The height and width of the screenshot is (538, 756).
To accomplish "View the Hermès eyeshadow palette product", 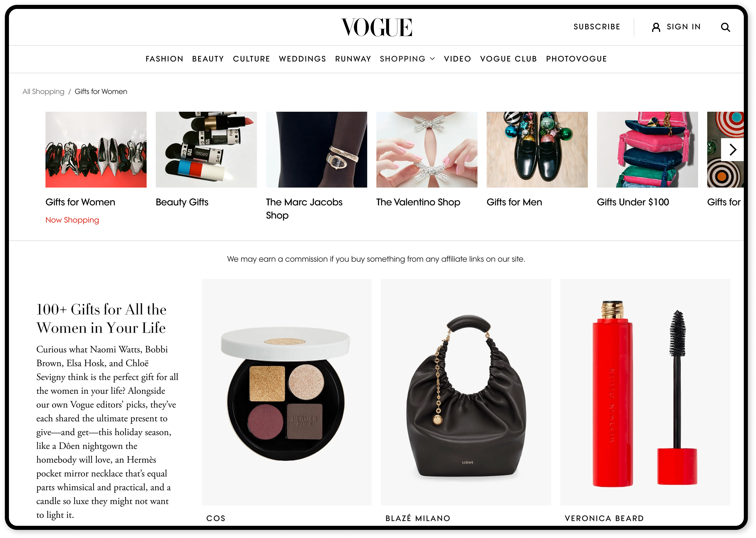I will pyautogui.click(x=287, y=392).
